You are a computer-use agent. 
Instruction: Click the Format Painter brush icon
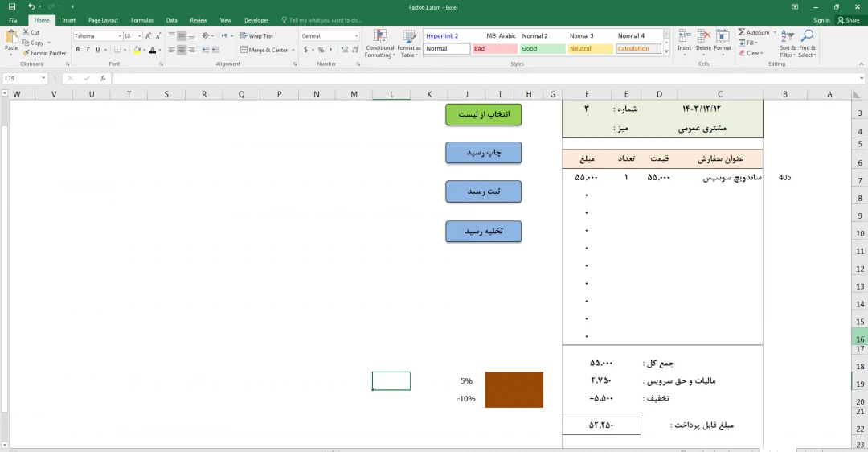click(x=27, y=53)
